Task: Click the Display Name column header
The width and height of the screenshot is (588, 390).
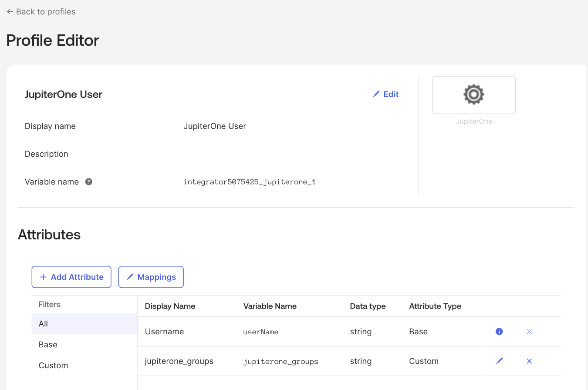Action: (170, 306)
